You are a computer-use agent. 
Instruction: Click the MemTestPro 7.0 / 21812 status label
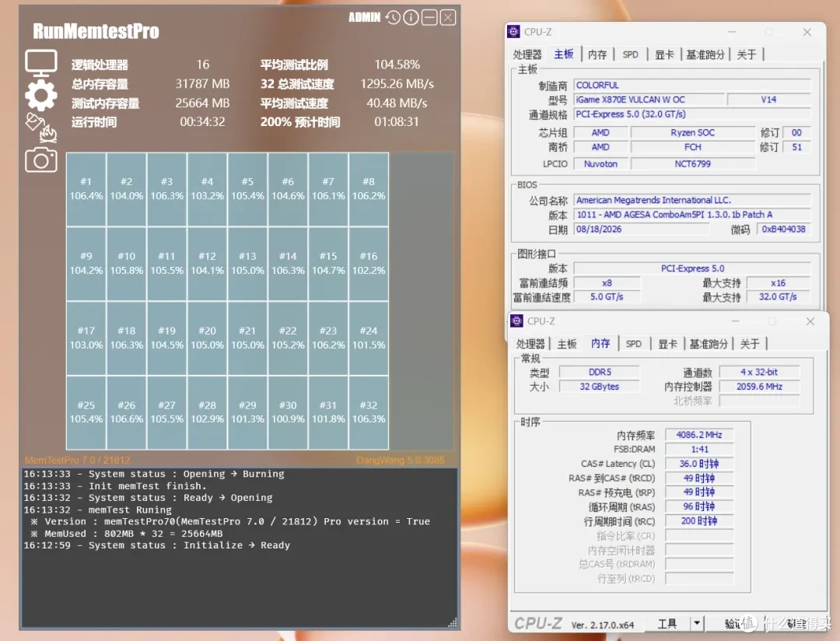point(77,460)
